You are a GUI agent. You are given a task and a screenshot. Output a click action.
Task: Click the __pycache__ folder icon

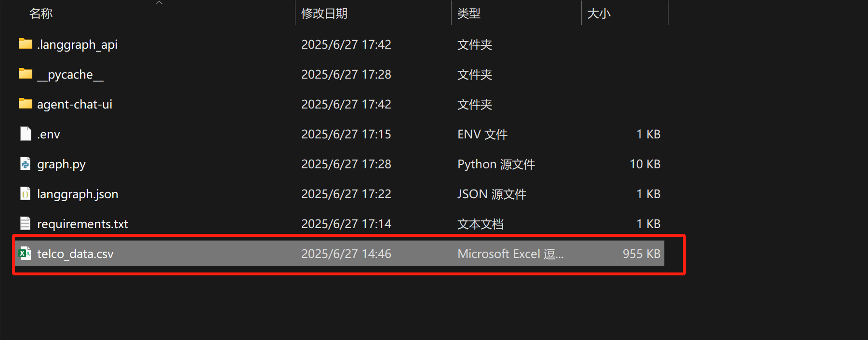pos(25,74)
